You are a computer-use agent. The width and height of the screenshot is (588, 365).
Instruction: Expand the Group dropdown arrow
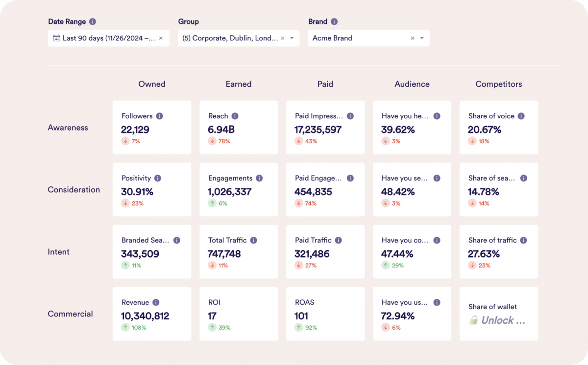(x=292, y=38)
